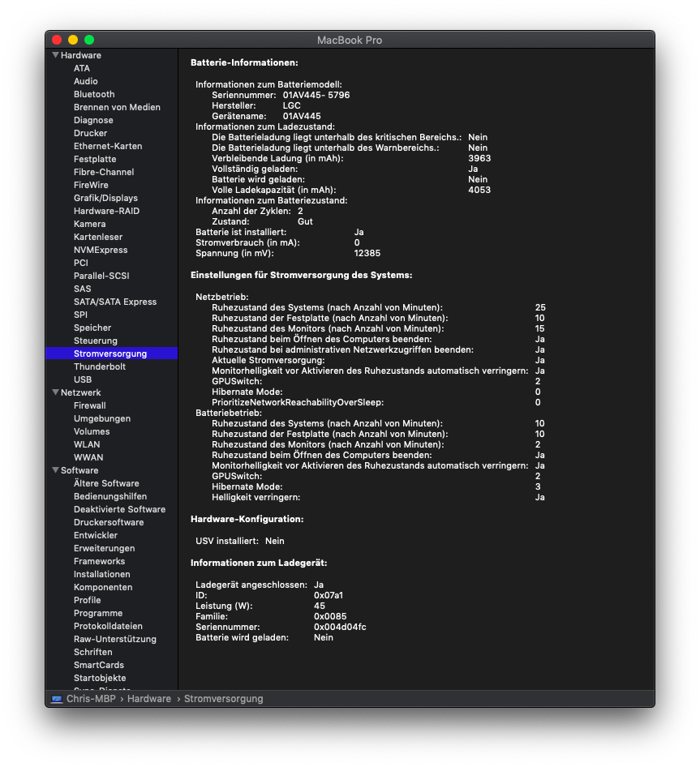
Task: Click Hardware header in the sidebar
Action: 81,55
